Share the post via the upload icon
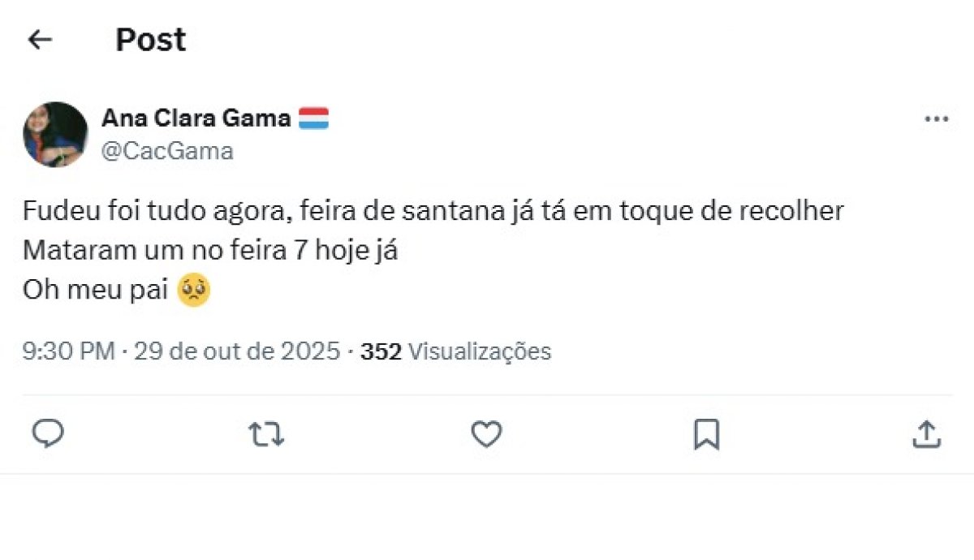Image resolution: width=974 pixels, height=560 pixels. 926,435
